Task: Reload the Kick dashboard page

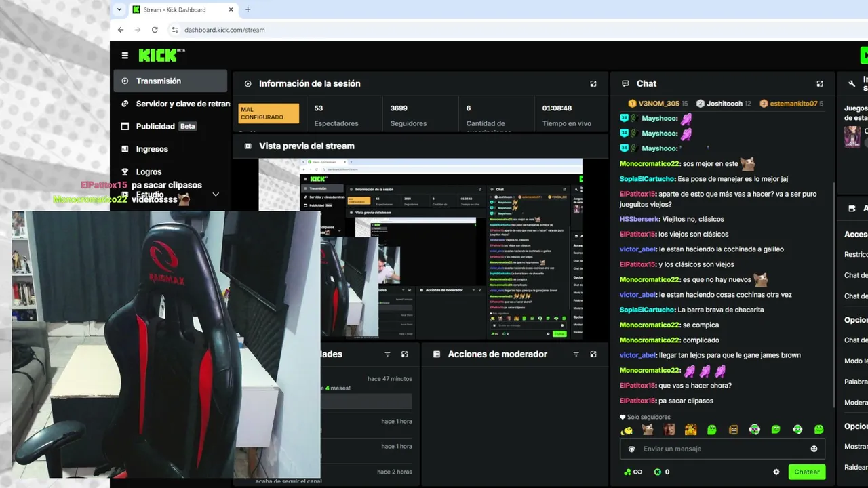Action: pyautogui.click(x=155, y=30)
